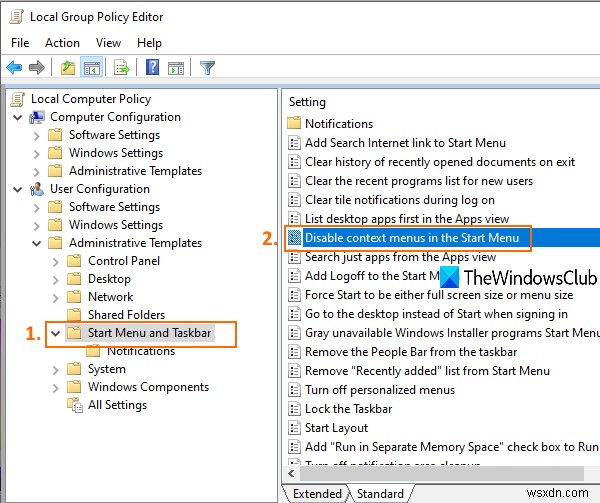Screen dimensions: 600x503
Task: Collapse the User Configuration node
Action: [18, 189]
